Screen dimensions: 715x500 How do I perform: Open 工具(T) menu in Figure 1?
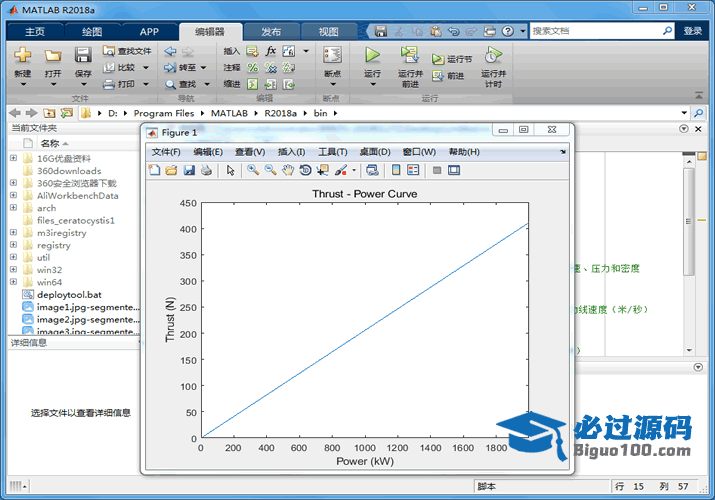pyautogui.click(x=333, y=152)
